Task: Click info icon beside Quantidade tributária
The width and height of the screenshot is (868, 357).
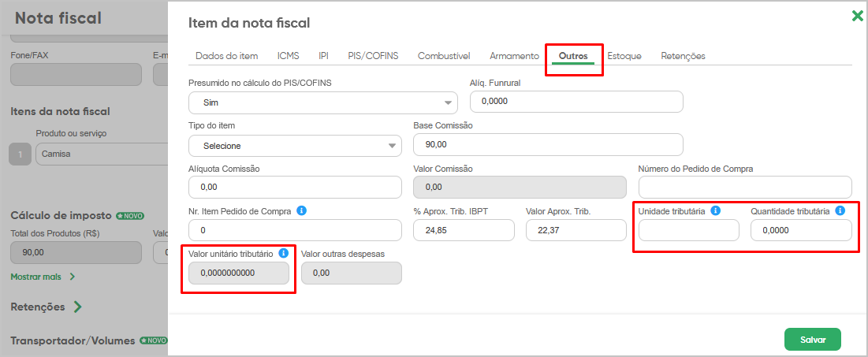Action: pyautogui.click(x=840, y=211)
